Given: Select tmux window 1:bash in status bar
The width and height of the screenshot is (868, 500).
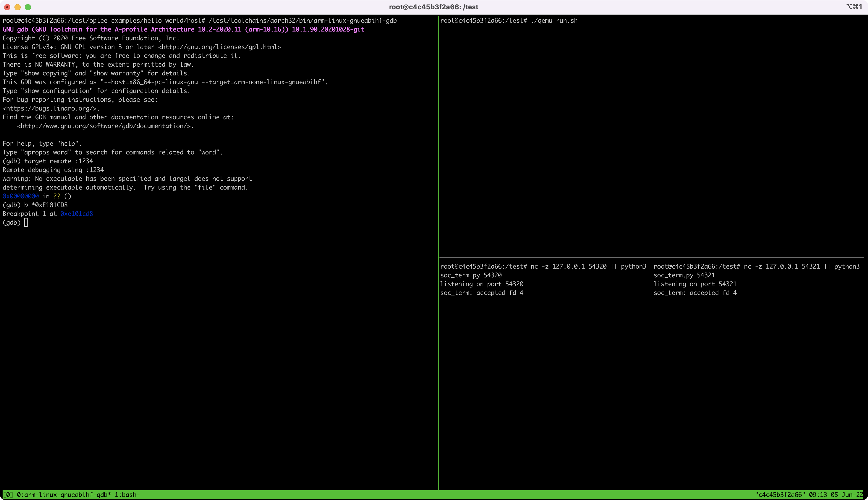Looking at the screenshot, I should (x=127, y=495).
